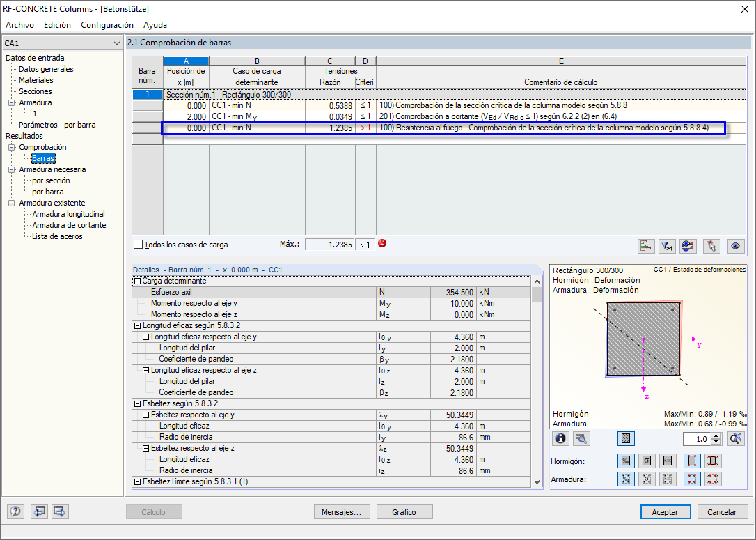Select 'Parámetros - por barra' tree item
This screenshot has width=756, height=540.
point(57,125)
